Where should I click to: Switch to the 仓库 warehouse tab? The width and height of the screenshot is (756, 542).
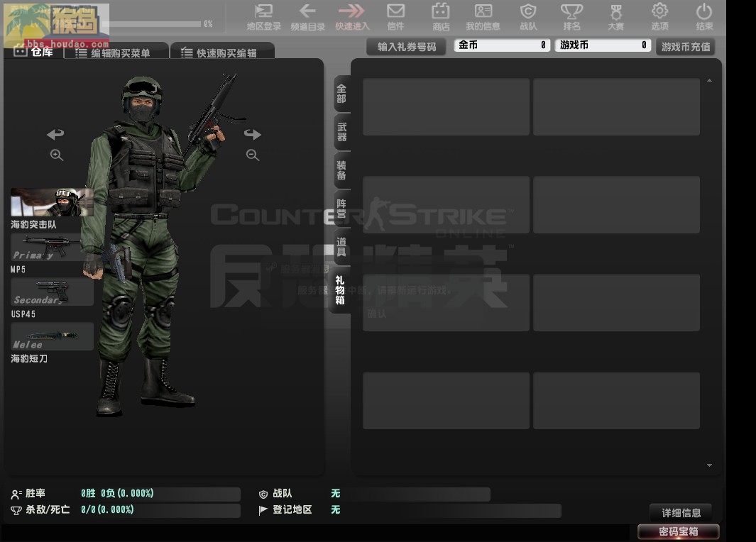[x=34, y=52]
